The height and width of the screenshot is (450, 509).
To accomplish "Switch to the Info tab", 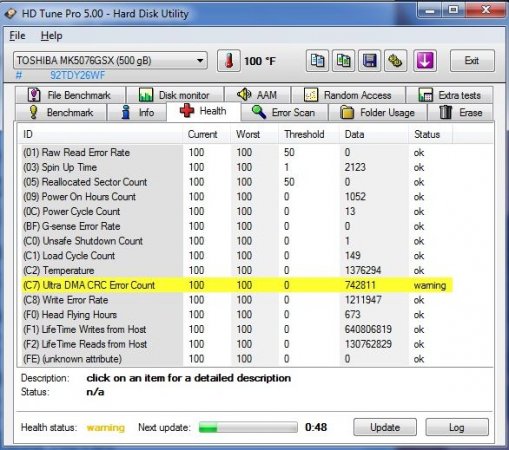I will pos(137,112).
